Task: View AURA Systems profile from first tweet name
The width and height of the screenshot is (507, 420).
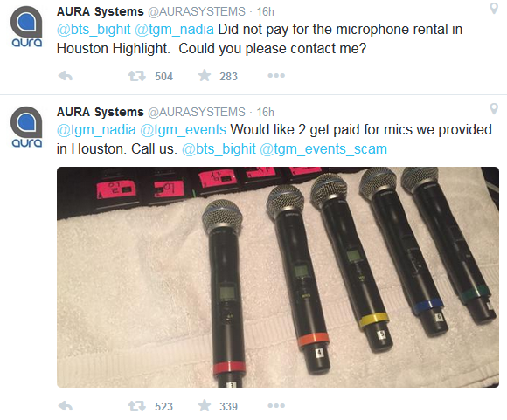Action: (x=101, y=11)
